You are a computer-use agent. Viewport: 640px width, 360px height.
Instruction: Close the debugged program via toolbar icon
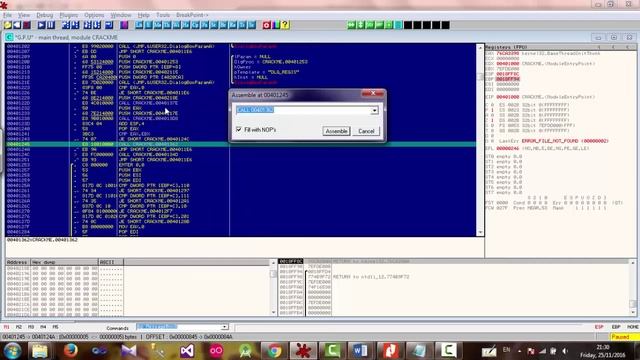27,25
